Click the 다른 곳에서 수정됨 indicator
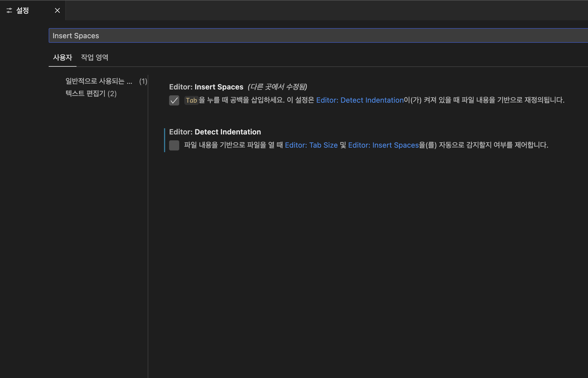Viewport: 588px width, 378px height. [x=277, y=87]
